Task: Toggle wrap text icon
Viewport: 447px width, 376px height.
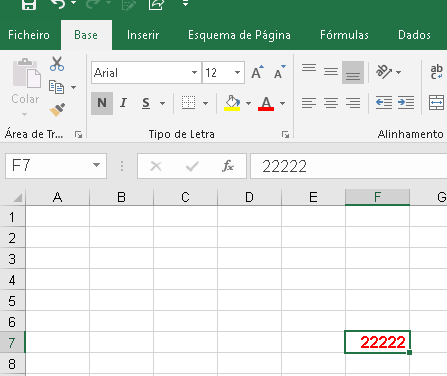Action: coord(437,72)
